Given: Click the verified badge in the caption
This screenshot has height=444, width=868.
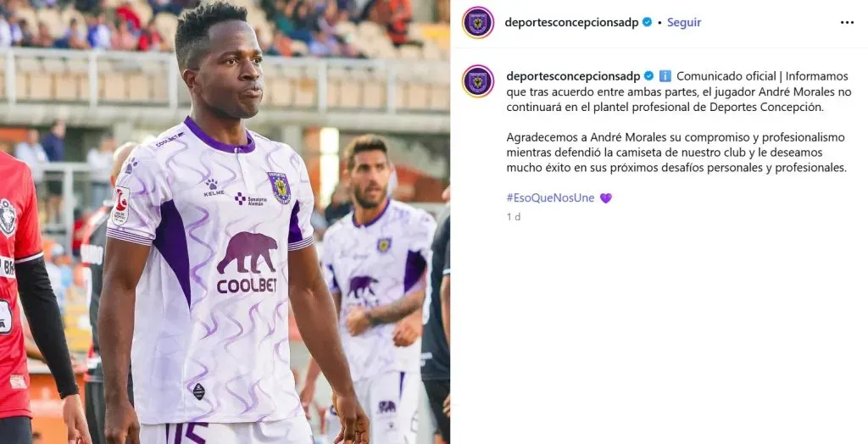Looking at the screenshot, I should (x=648, y=76).
